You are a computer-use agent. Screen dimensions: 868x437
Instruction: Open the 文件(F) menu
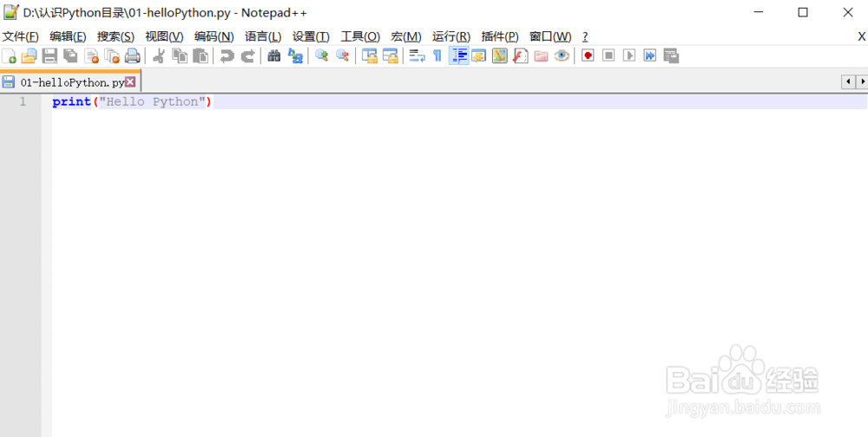pyautogui.click(x=21, y=36)
